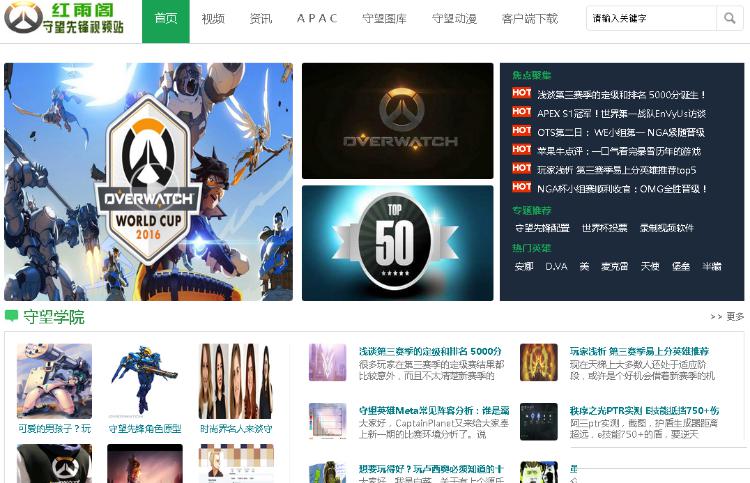Viewport: 750px width, 483px height.
Task: Open the fashion celebrities faces thumbnail
Action: click(236, 381)
